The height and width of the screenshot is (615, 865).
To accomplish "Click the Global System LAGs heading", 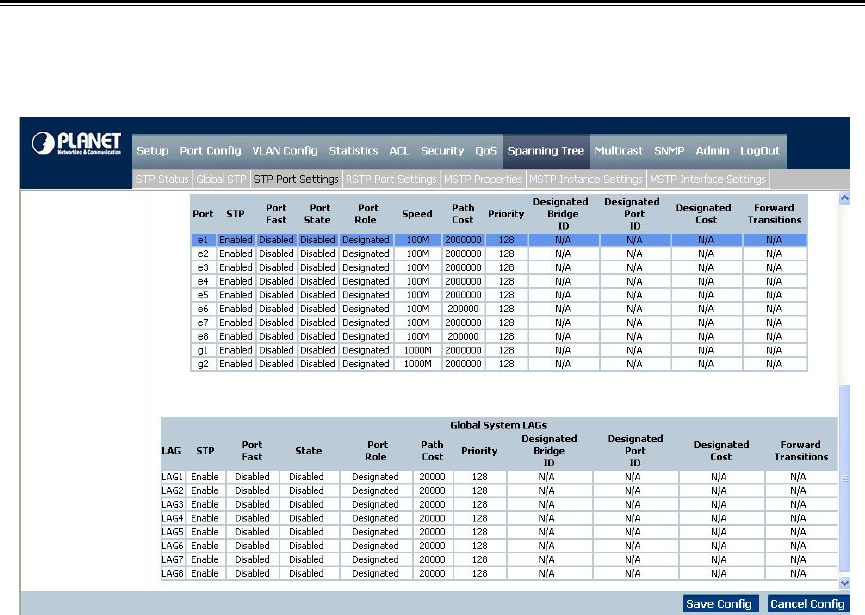I will click(498, 425).
